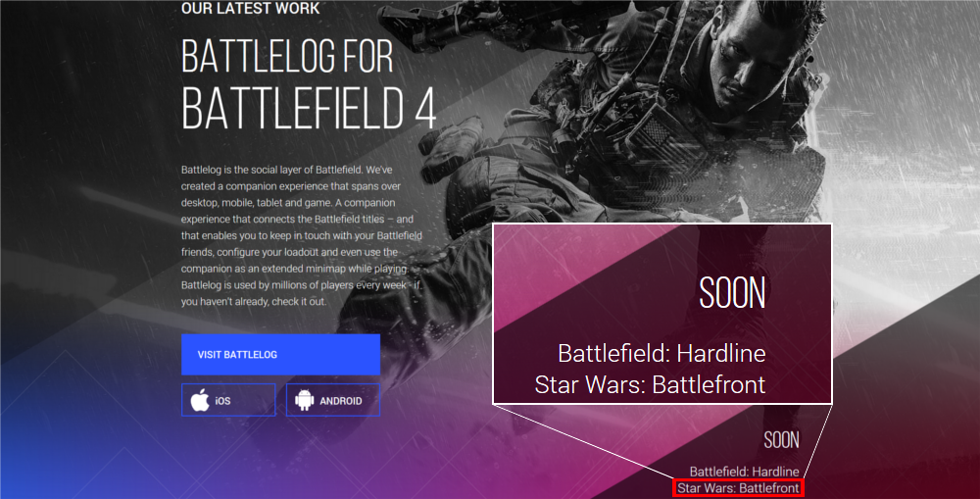Click the small SOON heading at bottom right

(x=781, y=440)
